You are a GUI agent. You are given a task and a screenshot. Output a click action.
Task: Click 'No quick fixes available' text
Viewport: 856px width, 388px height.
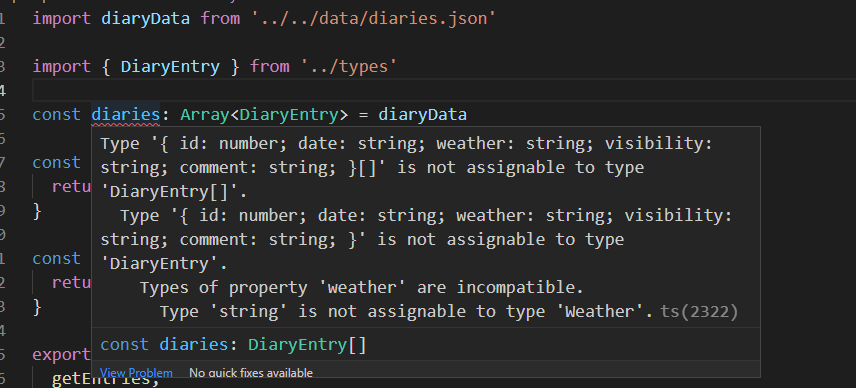pos(251,373)
